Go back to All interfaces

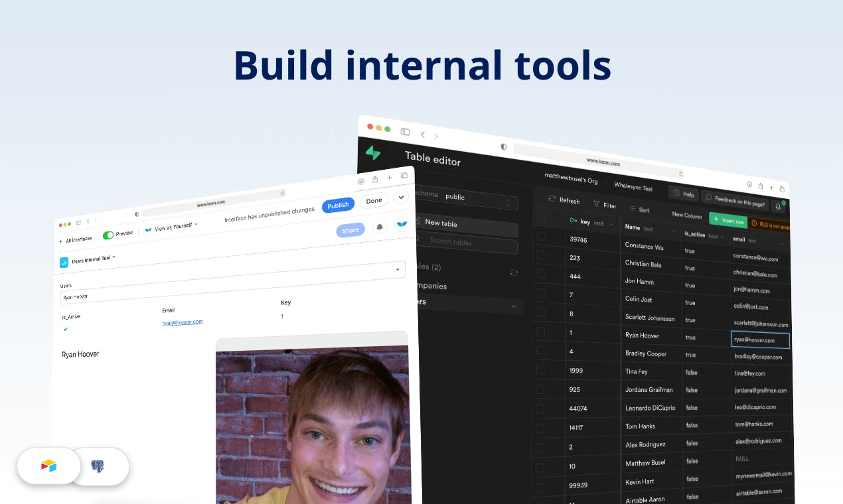76,240
